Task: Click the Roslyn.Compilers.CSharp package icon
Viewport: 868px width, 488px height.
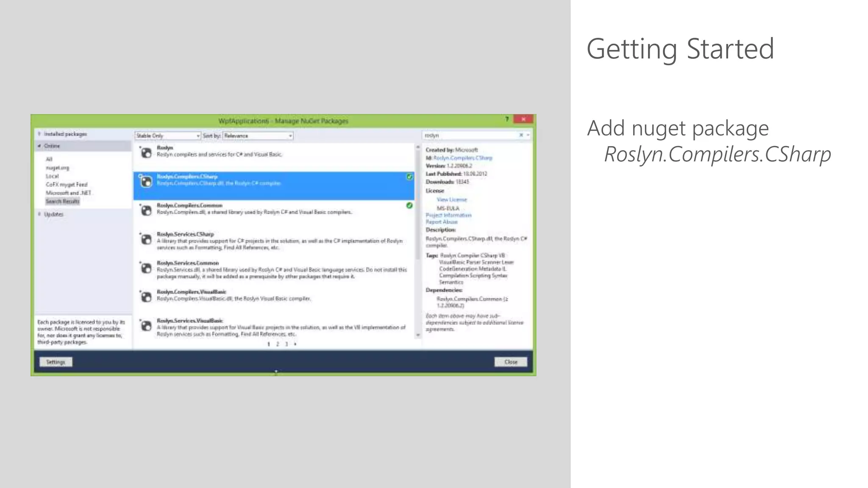Action: pyautogui.click(x=146, y=181)
